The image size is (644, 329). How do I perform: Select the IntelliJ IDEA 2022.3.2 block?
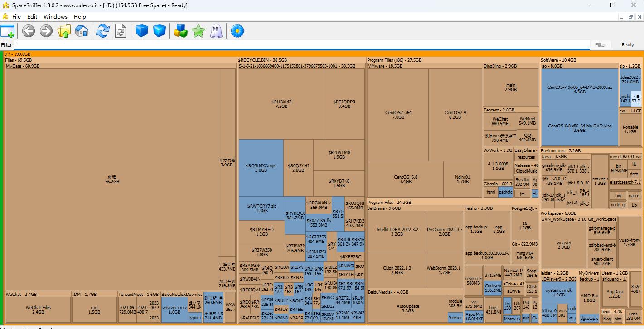click(397, 232)
